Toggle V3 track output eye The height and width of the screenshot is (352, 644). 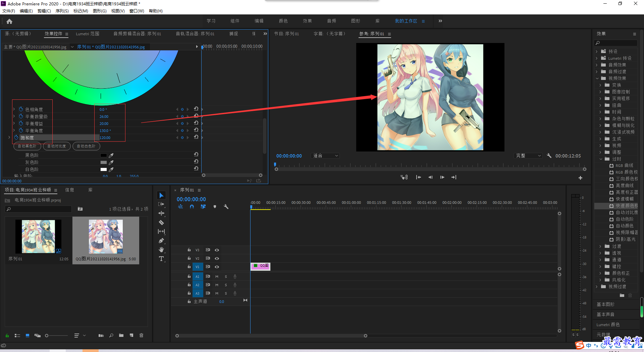(217, 250)
